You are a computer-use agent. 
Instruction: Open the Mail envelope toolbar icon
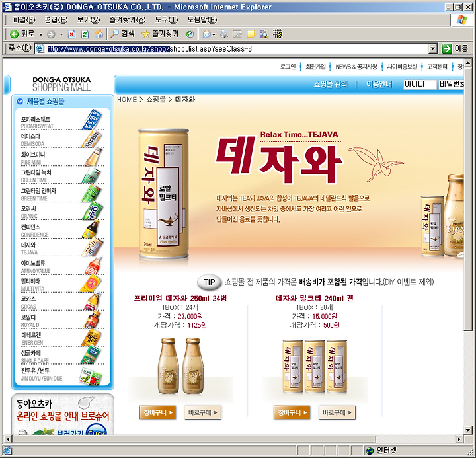[207, 34]
